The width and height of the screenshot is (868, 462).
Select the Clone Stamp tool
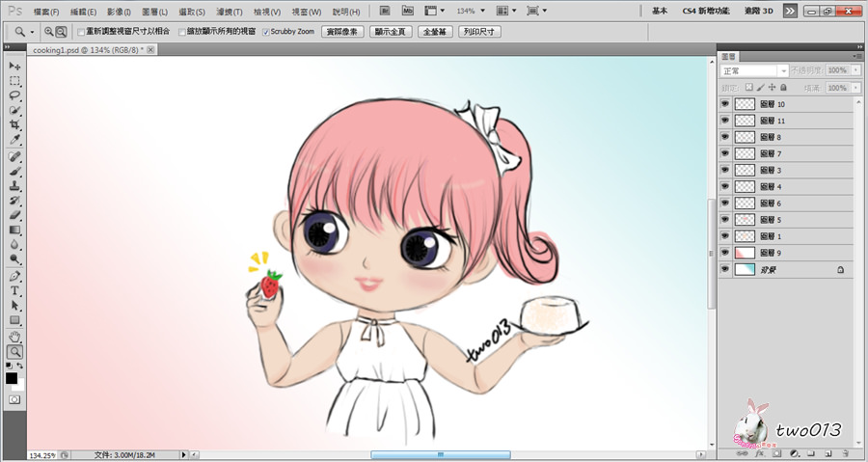(14, 185)
